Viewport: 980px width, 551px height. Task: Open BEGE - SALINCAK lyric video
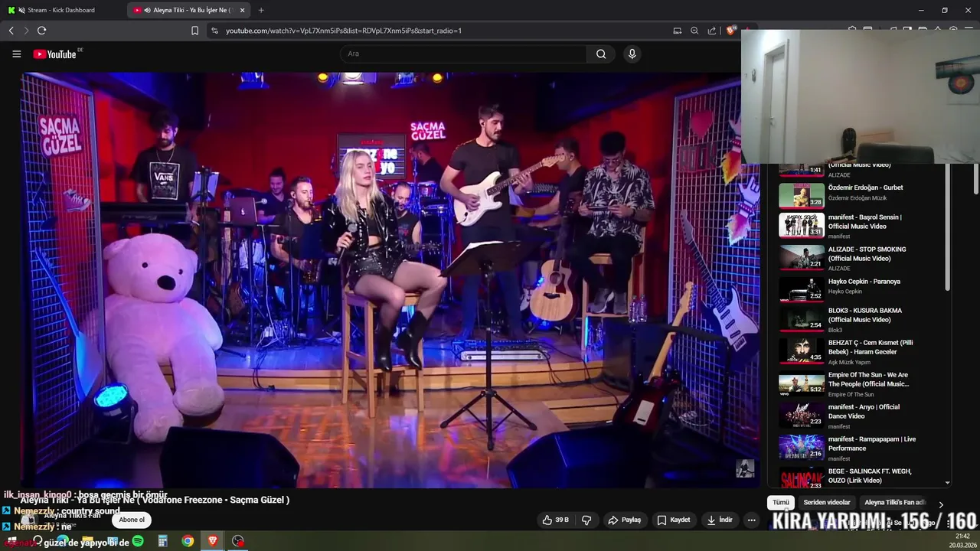tap(870, 475)
